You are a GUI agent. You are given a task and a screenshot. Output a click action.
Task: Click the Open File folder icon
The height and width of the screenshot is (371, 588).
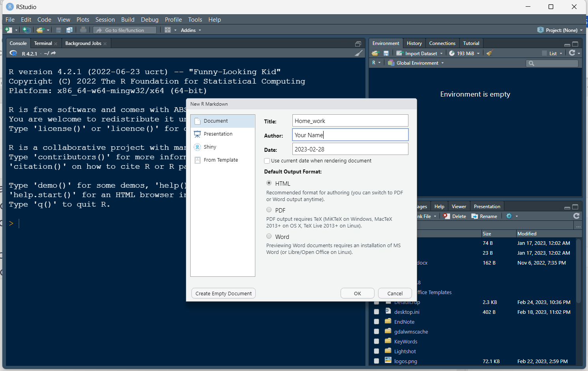[x=40, y=30]
